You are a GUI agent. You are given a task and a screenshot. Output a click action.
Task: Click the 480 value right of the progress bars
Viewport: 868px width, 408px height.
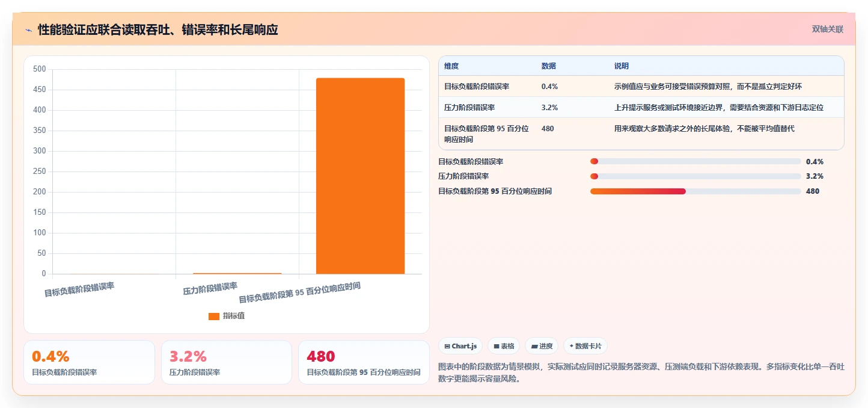(x=813, y=191)
